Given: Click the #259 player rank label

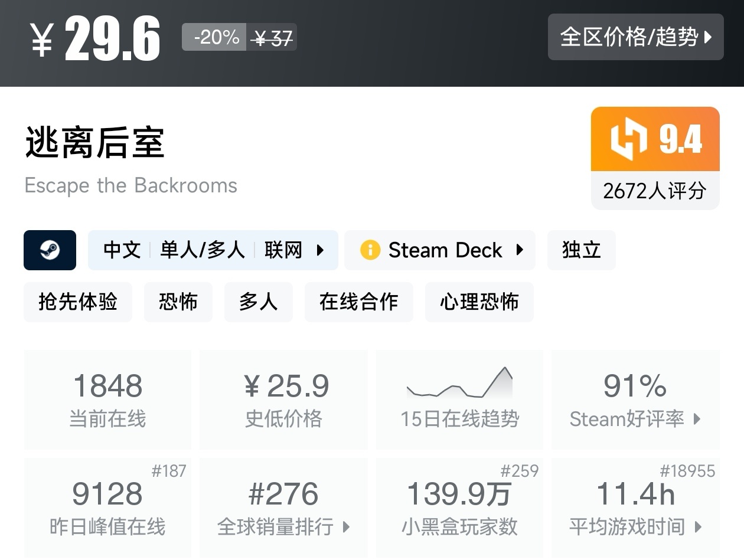Looking at the screenshot, I should point(520,471).
